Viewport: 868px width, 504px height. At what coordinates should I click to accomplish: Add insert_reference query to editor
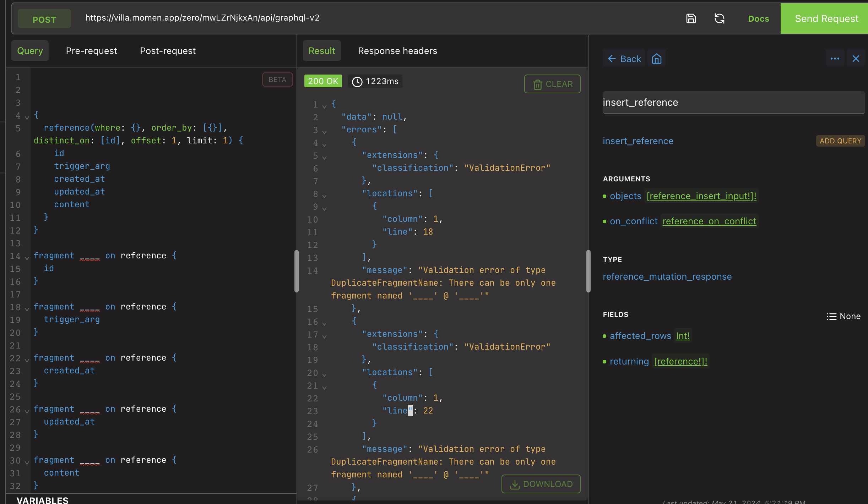pyautogui.click(x=840, y=141)
